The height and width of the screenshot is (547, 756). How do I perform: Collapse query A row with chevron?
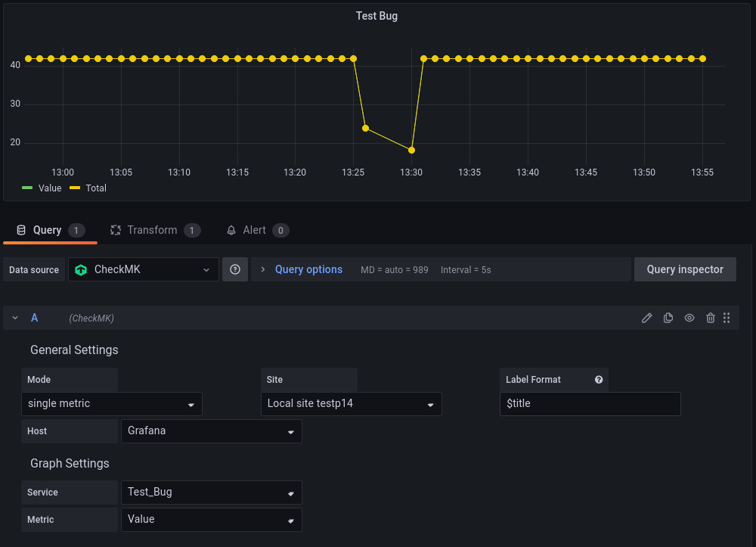(15, 319)
